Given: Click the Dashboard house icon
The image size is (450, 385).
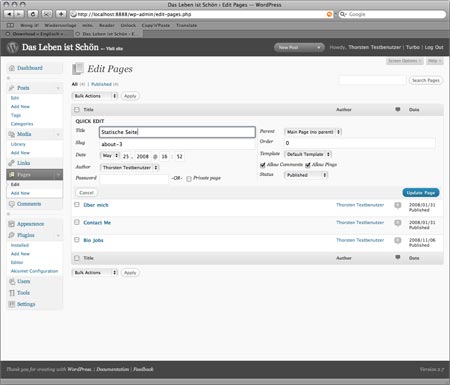Looking at the screenshot, I should coord(12,68).
